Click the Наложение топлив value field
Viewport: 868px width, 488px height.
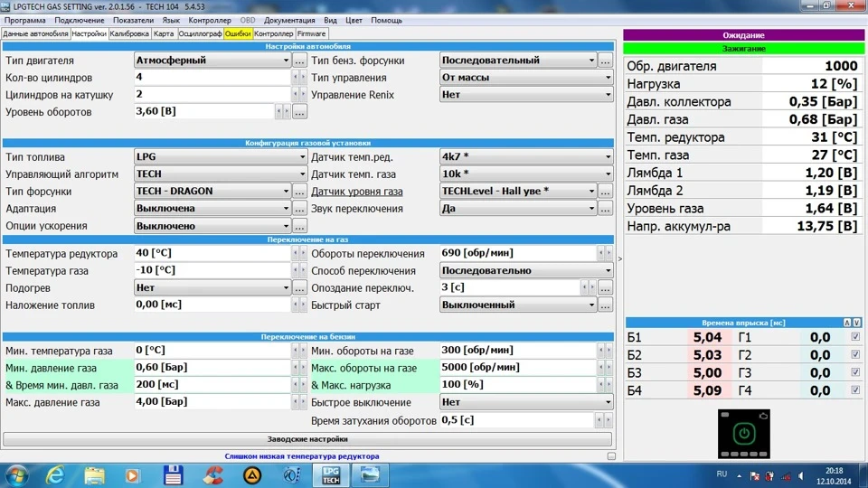212,305
